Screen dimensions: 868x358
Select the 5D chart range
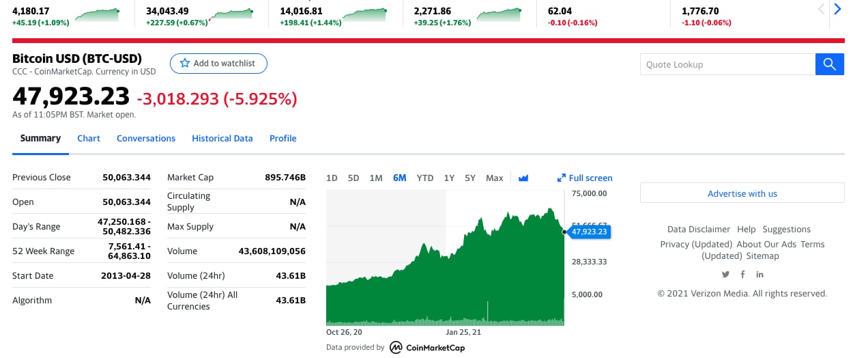pyautogui.click(x=353, y=178)
